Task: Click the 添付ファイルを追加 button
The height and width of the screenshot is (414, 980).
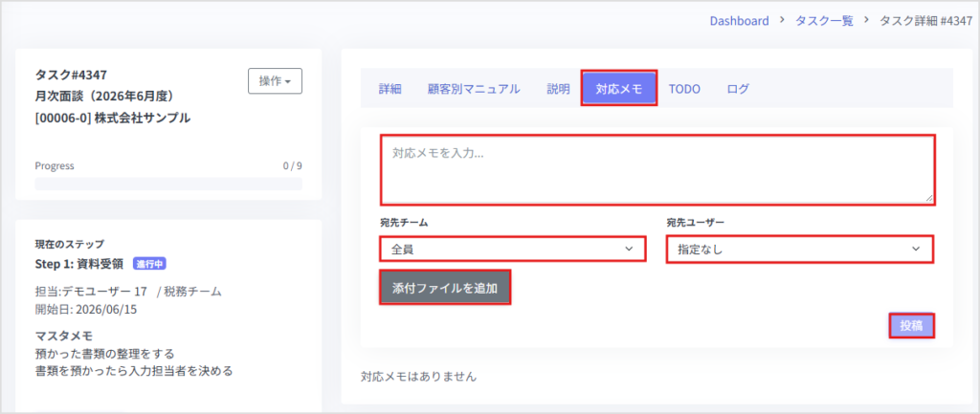Action: click(x=445, y=288)
